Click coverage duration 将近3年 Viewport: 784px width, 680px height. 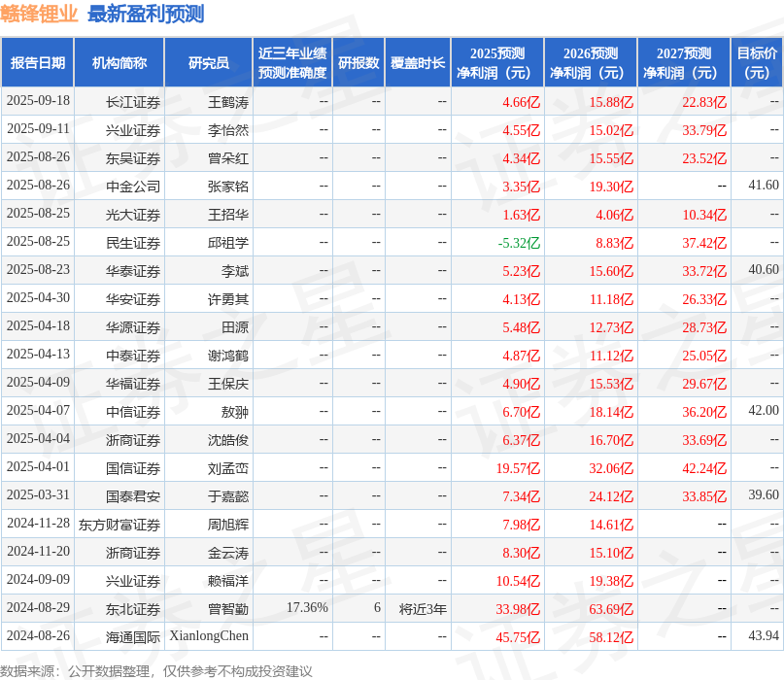pyautogui.click(x=423, y=609)
